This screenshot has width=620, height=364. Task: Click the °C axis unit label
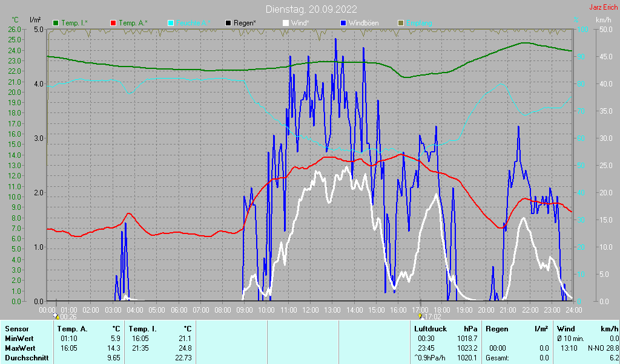(x=15, y=20)
